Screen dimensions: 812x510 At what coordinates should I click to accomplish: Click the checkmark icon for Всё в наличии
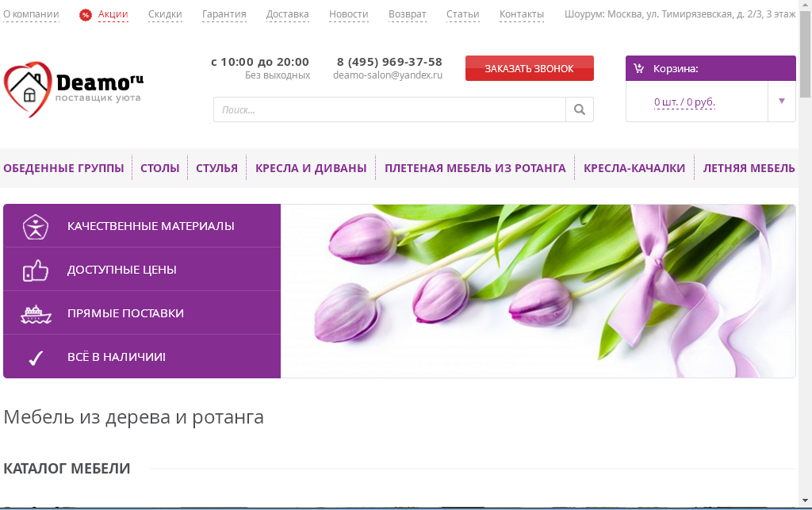36,358
